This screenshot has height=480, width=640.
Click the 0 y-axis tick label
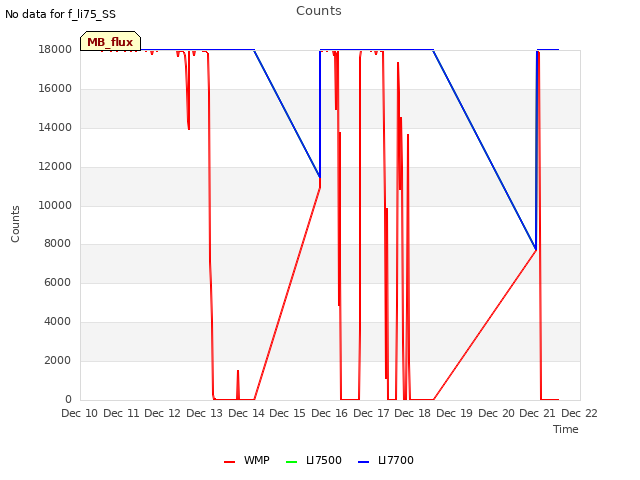point(68,399)
